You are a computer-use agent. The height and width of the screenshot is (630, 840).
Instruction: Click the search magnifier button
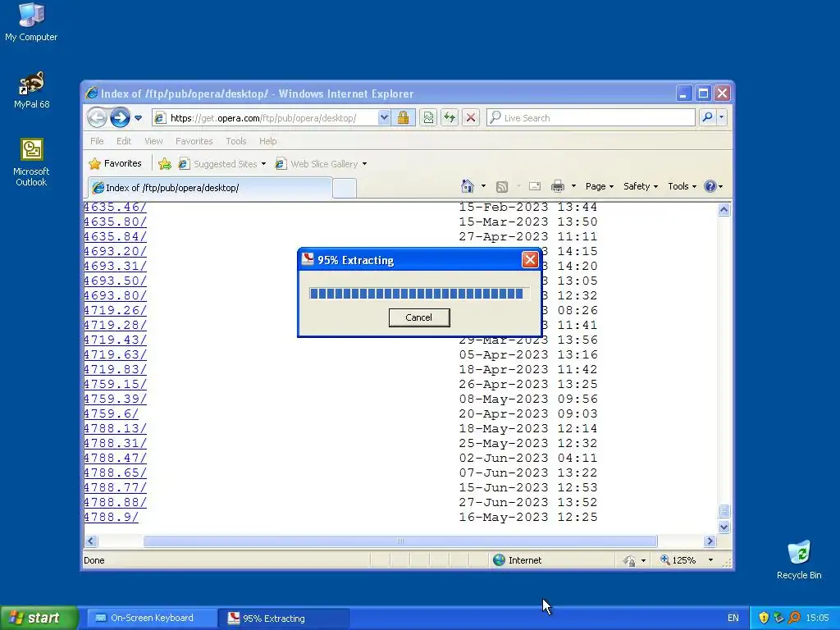[707, 117]
